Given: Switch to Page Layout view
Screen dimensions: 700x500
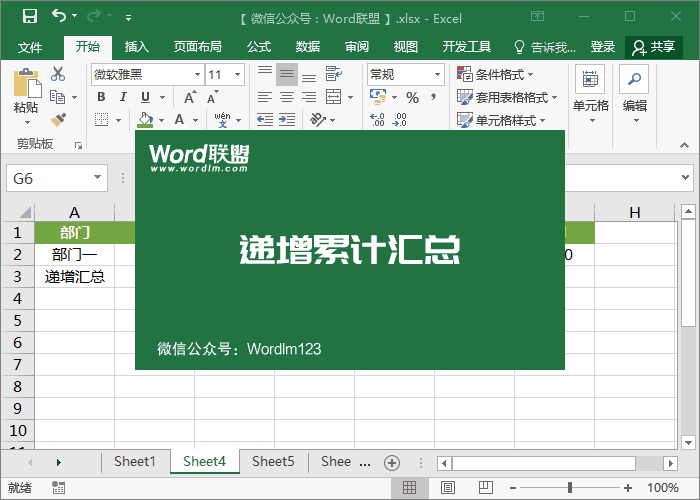Looking at the screenshot, I should point(439,488).
